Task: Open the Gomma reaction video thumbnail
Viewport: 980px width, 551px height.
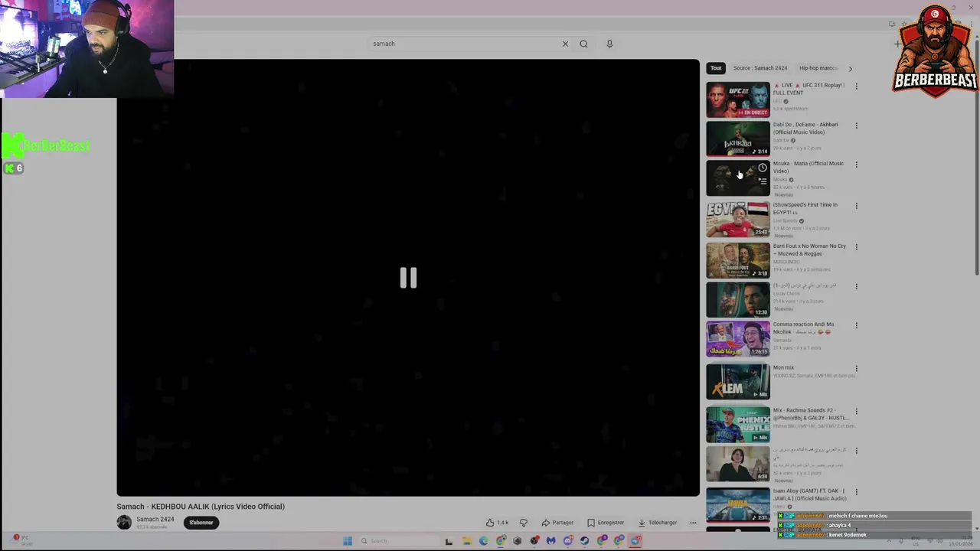Action: point(737,339)
